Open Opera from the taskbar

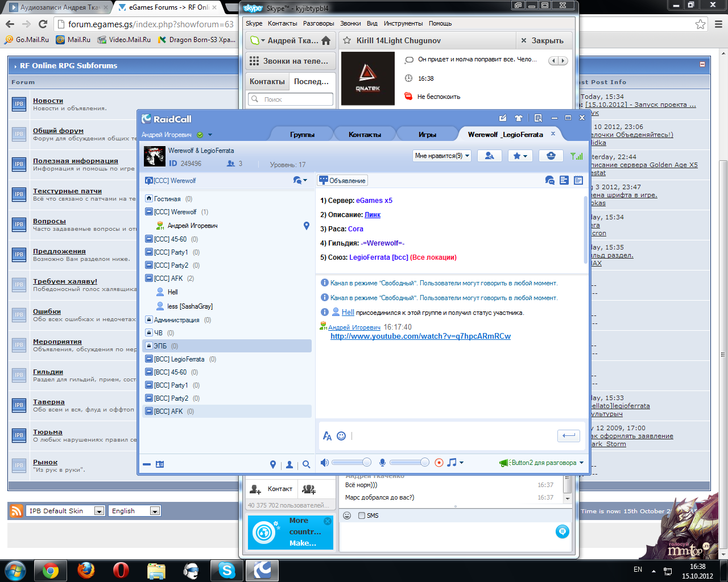[121, 570]
